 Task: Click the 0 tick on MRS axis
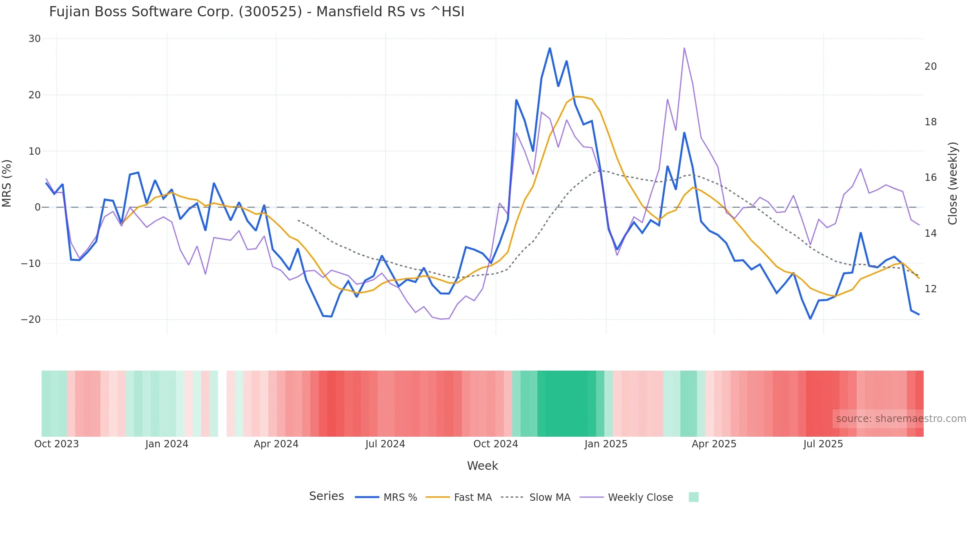click(x=38, y=207)
